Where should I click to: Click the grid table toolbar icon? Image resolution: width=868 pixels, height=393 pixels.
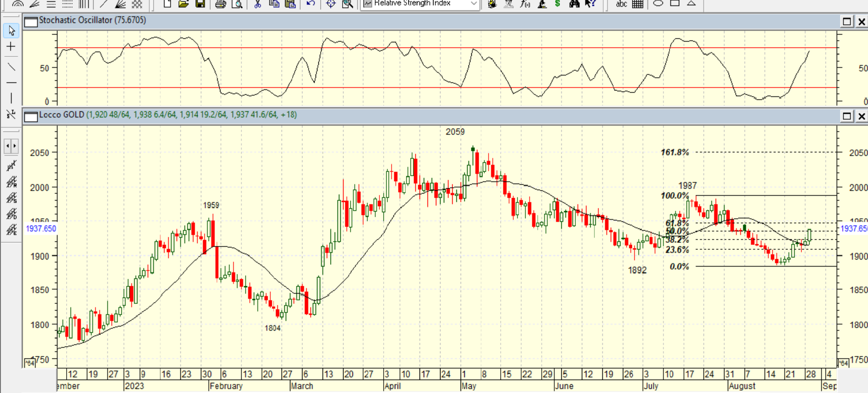tap(638, 4)
